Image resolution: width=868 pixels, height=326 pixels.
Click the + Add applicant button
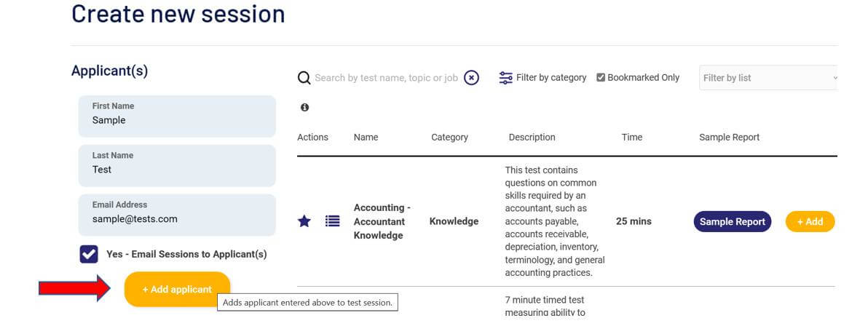177,289
